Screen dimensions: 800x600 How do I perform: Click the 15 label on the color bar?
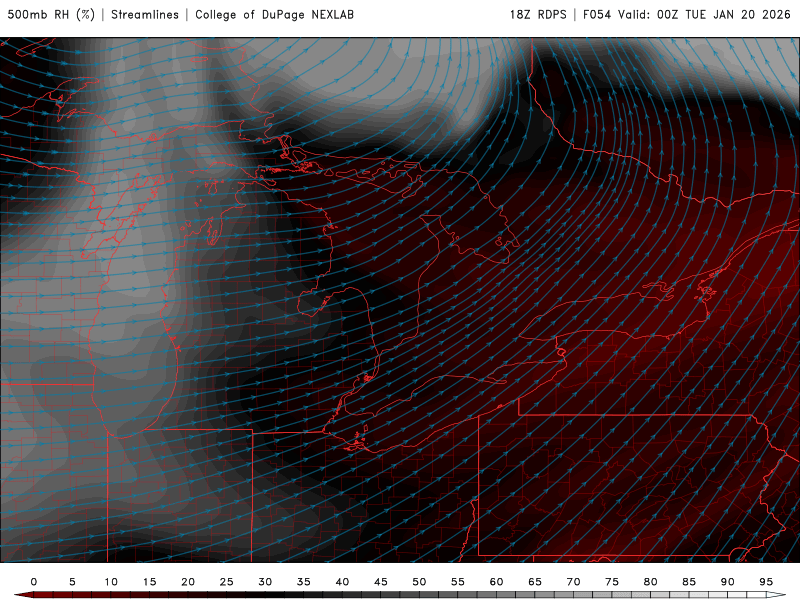149,582
